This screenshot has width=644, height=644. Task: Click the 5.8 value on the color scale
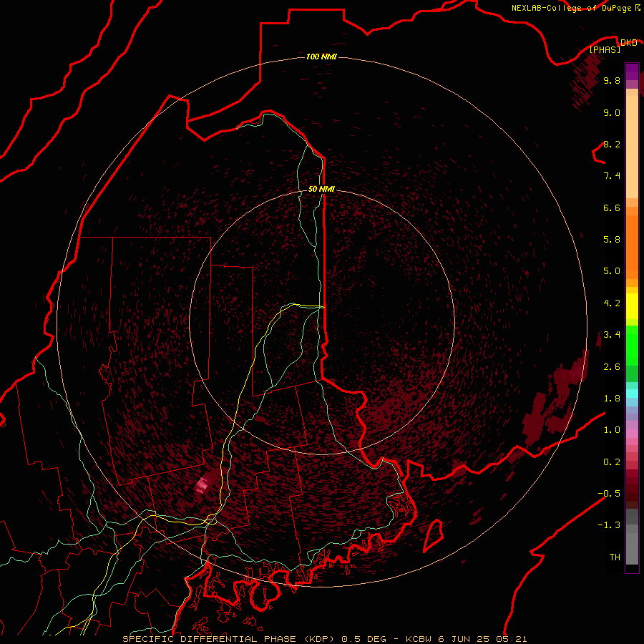612,240
